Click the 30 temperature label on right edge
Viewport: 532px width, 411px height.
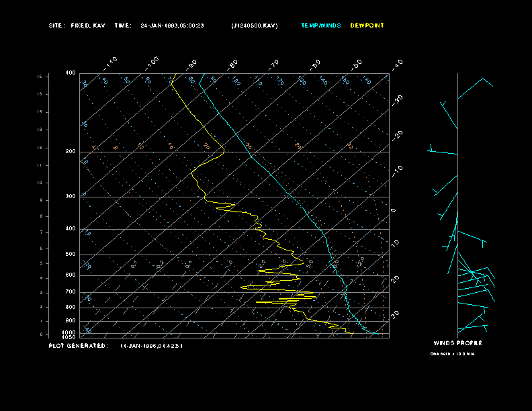396,314
